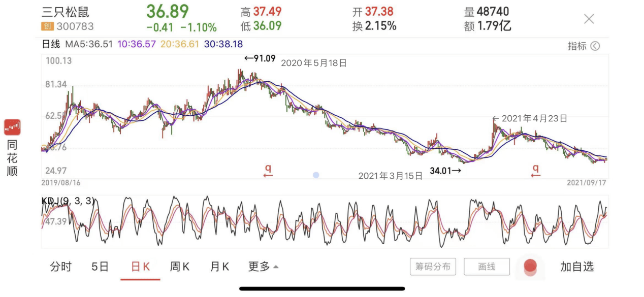The height and width of the screenshot is (297, 644).
Task: Click the 日线 label
Action: [x=51, y=44]
